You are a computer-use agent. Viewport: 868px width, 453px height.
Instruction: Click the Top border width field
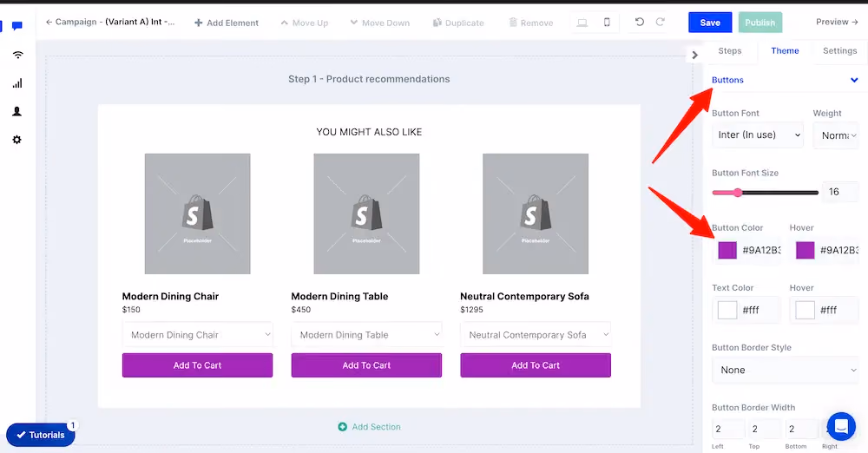pyautogui.click(x=765, y=430)
